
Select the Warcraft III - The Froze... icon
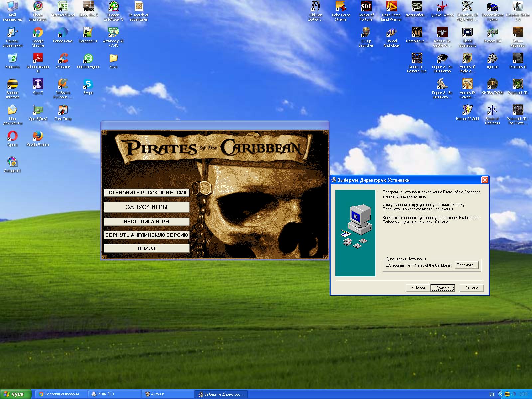[x=518, y=115]
